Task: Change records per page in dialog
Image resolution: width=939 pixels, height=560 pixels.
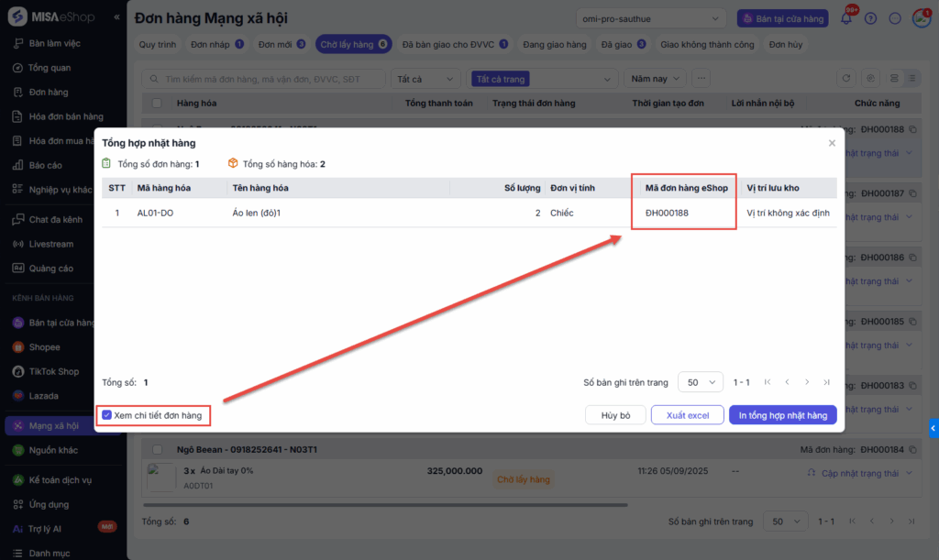Action: click(x=700, y=382)
